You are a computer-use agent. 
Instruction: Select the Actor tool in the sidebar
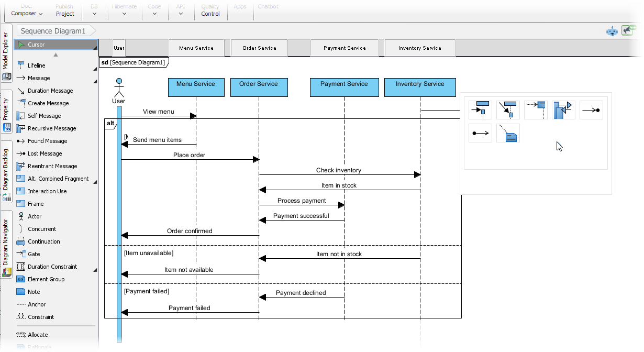(33, 216)
